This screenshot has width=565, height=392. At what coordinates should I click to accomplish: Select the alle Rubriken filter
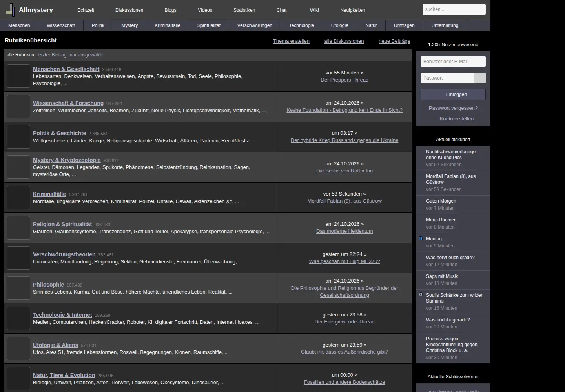[20, 55]
